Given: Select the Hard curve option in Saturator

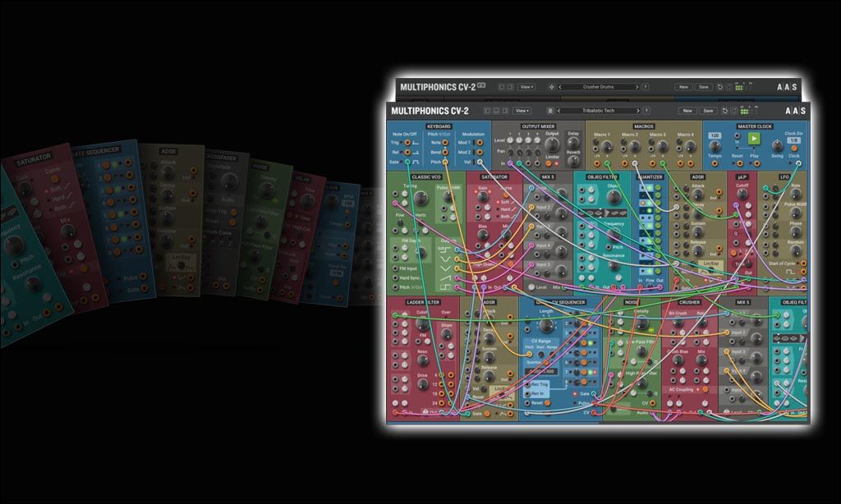Looking at the screenshot, I should pos(503,209).
